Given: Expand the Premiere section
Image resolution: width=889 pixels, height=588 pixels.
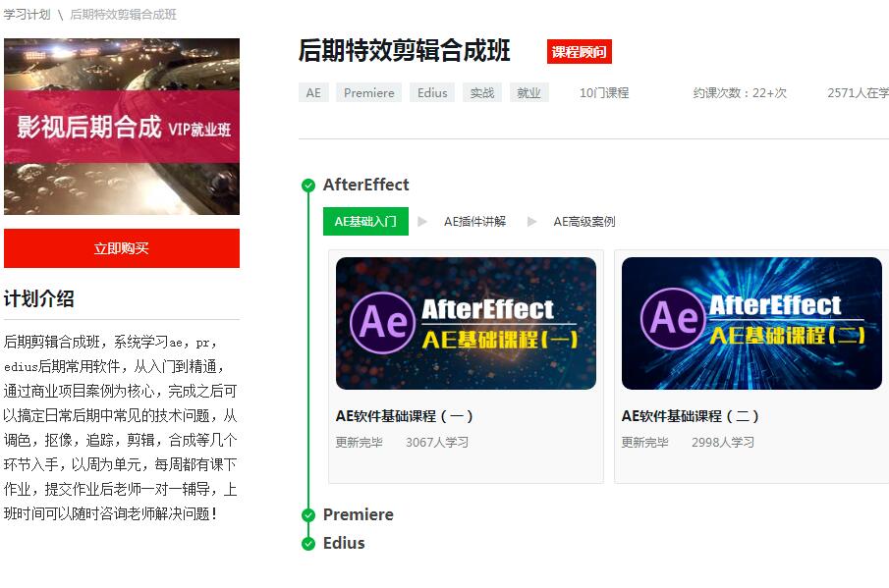Looking at the screenshot, I should (x=359, y=514).
